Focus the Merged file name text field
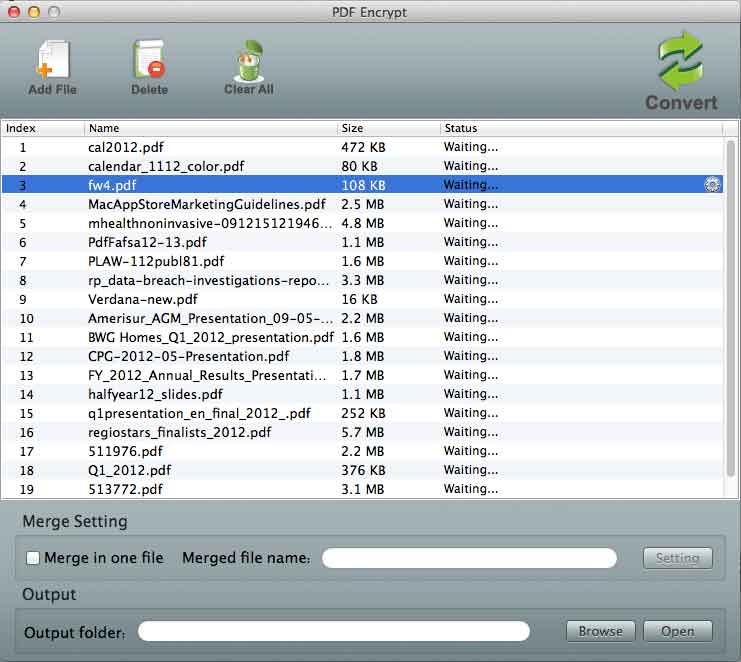 [469, 558]
